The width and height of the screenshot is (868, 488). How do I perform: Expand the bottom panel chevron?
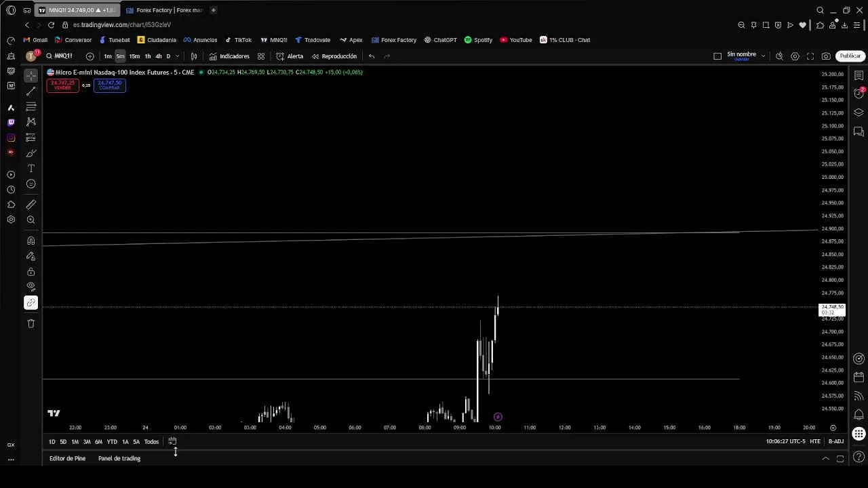pyautogui.click(x=825, y=459)
